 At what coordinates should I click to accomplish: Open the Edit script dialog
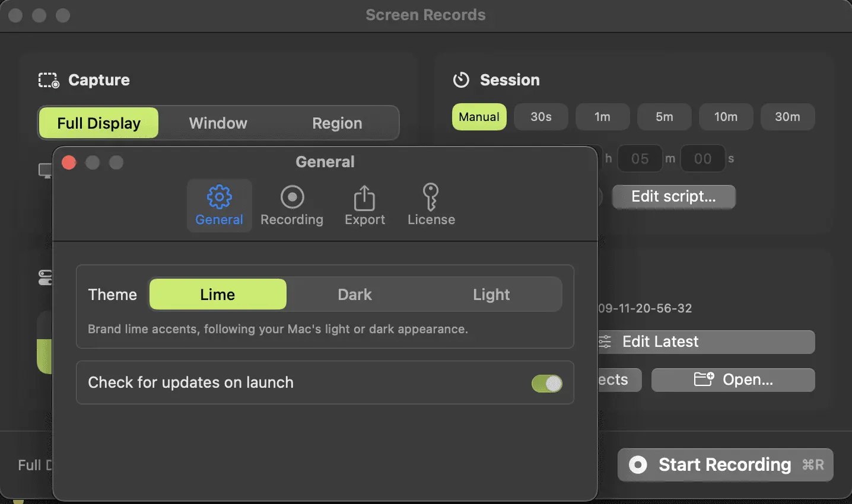[x=674, y=197]
